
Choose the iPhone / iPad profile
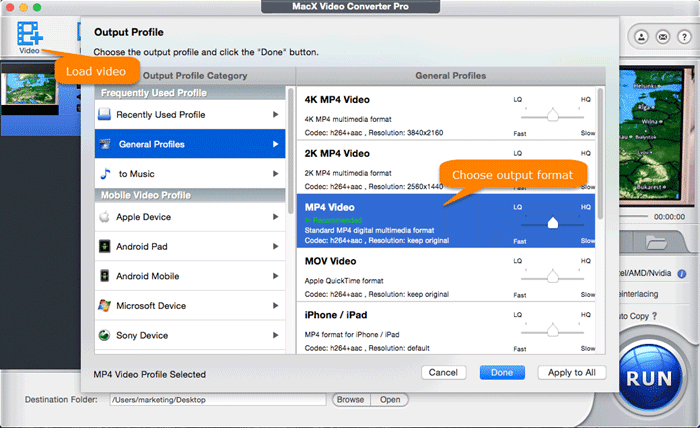point(446,328)
